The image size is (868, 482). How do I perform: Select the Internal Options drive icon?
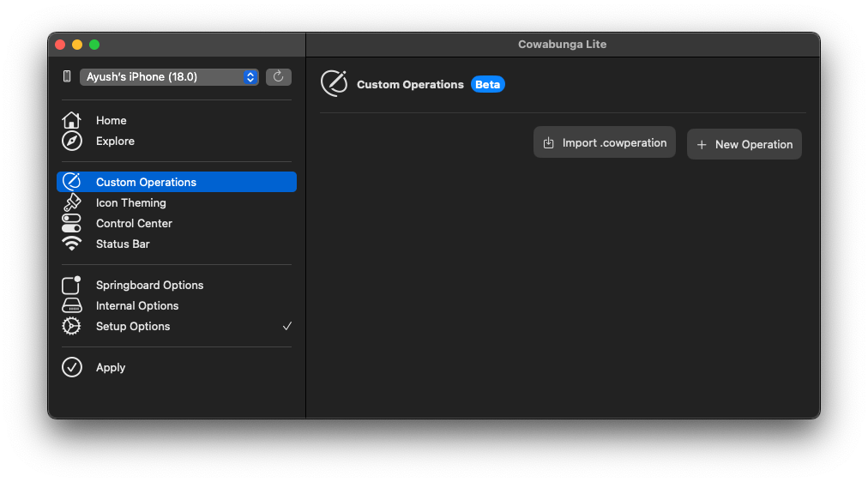click(71, 305)
